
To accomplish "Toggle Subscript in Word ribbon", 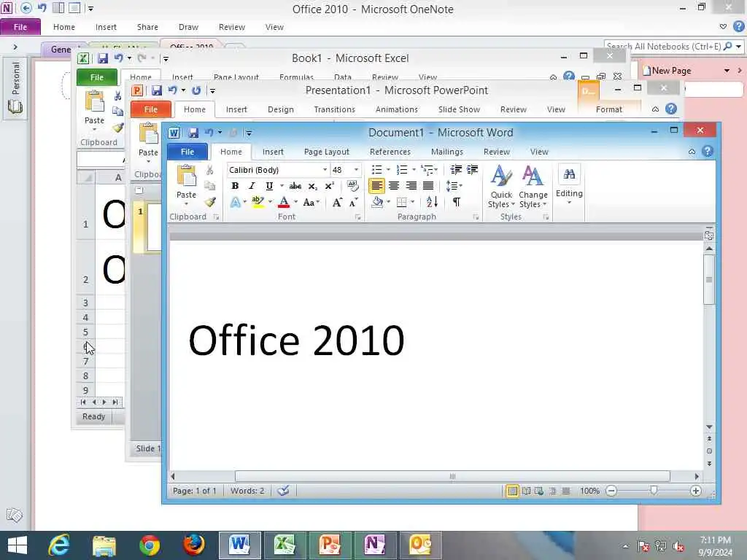I will point(312,186).
